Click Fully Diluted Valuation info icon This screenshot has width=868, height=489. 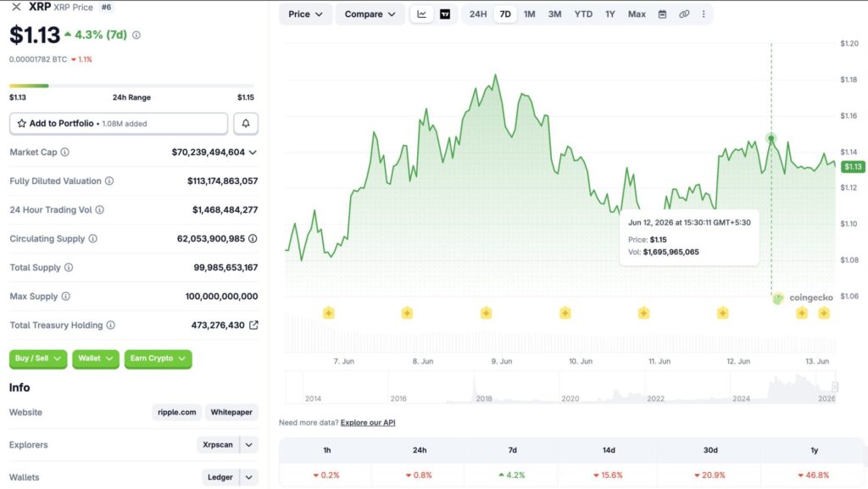[x=109, y=181]
